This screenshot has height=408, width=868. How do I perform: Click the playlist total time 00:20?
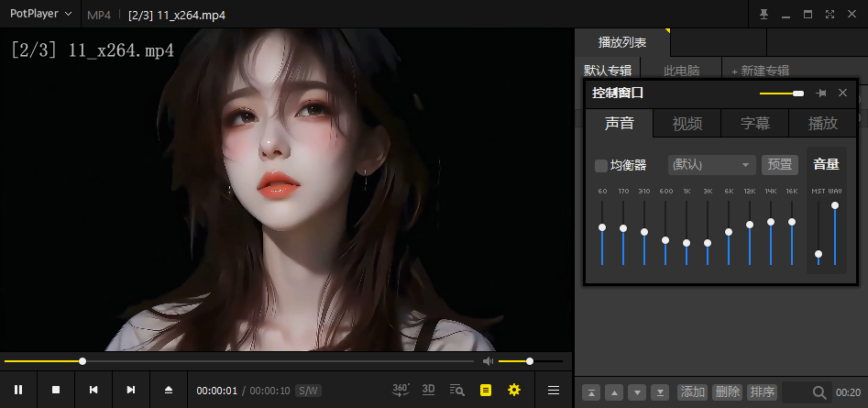(848, 392)
